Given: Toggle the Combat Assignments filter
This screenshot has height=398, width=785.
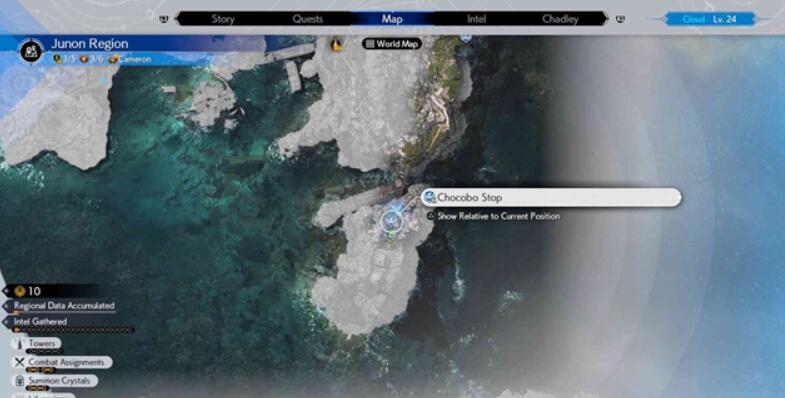Looking at the screenshot, I should pos(62,362).
